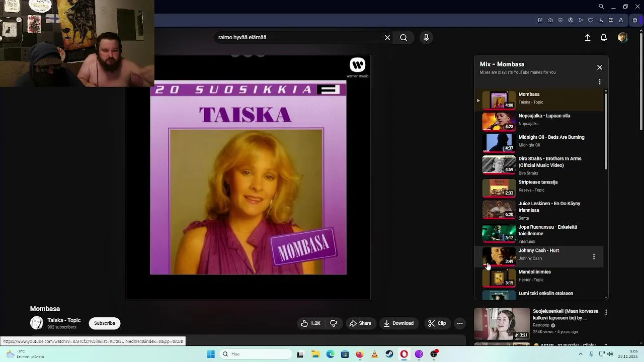Play Juice Leskinen - En Oo Käyny Irlannissa
644x362 pixels.
[538, 210]
